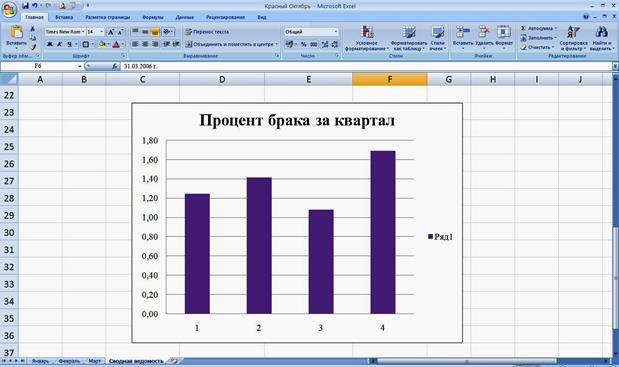The width and height of the screenshot is (619, 367).
Task: Select the Январь sheet tab
Action: point(40,361)
